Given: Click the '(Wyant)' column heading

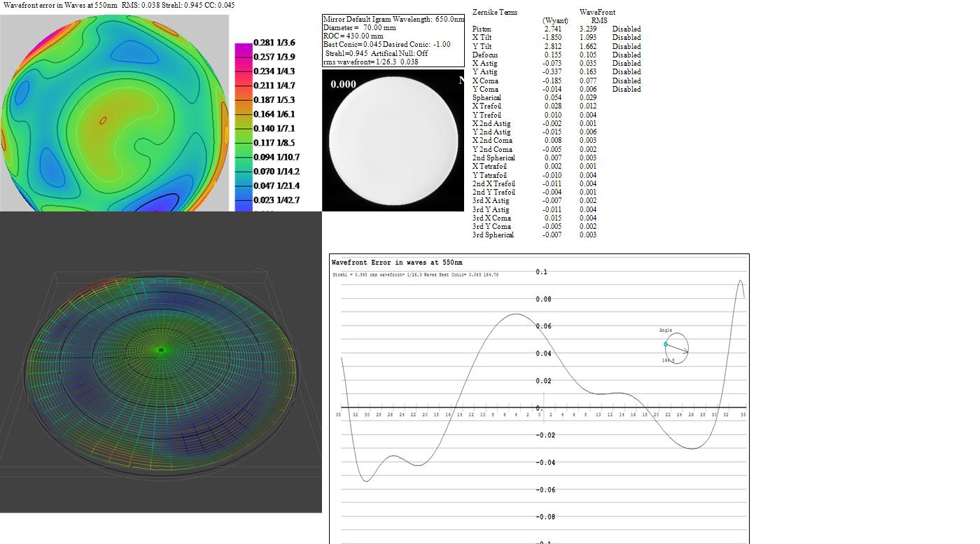Looking at the screenshot, I should [555, 21].
